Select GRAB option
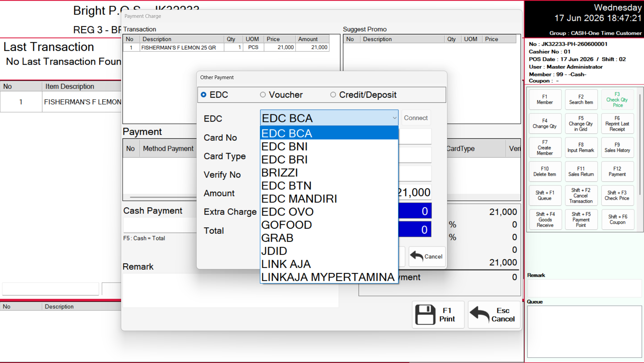This screenshot has width=644, height=363. [329, 238]
